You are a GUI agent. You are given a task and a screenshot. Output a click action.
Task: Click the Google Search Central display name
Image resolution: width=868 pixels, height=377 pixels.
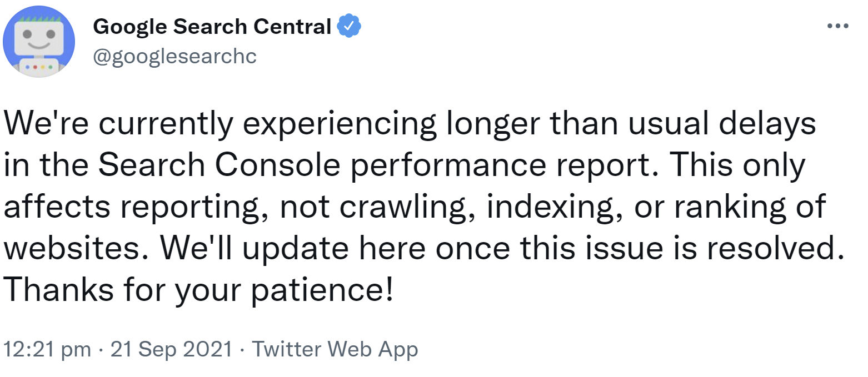click(212, 26)
